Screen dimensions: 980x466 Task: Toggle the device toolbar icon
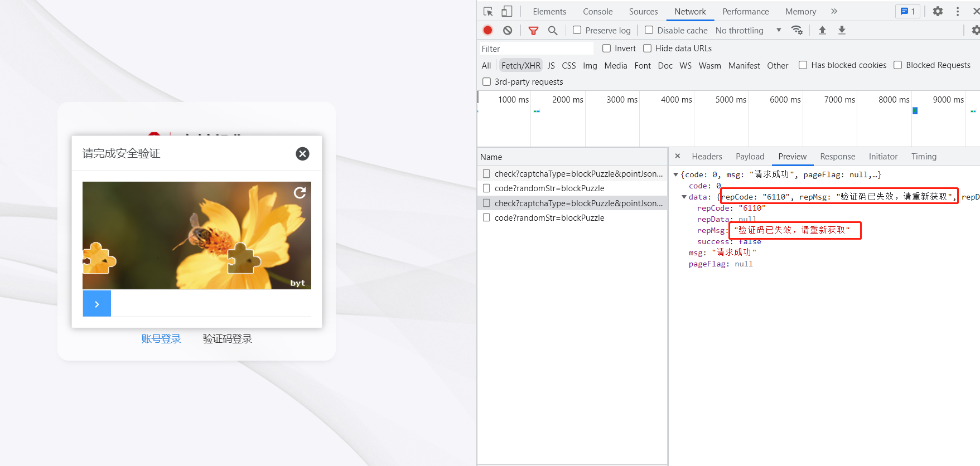[x=506, y=11]
